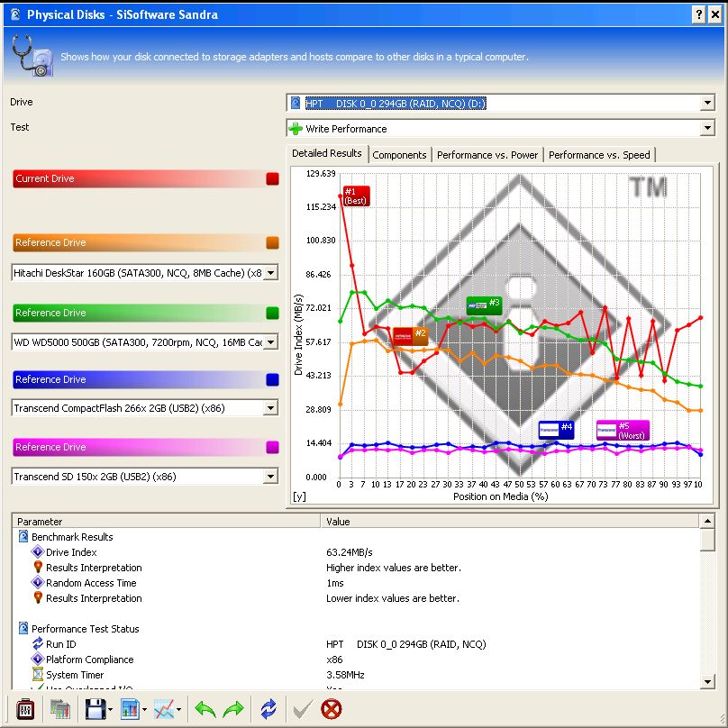This screenshot has height=728, width=728.
Task: Expand the WD WD5000 500GB reference dropdown
Action: pos(270,342)
